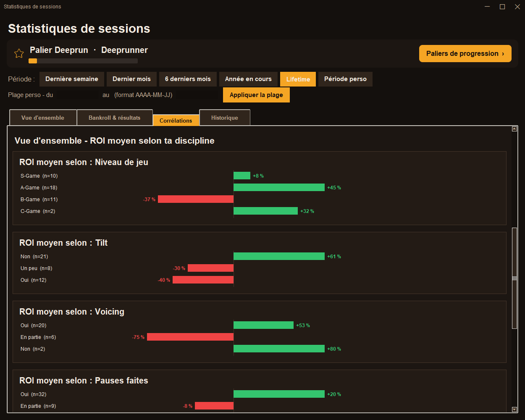Click the green A-Game ROI bar

[279, 187]
